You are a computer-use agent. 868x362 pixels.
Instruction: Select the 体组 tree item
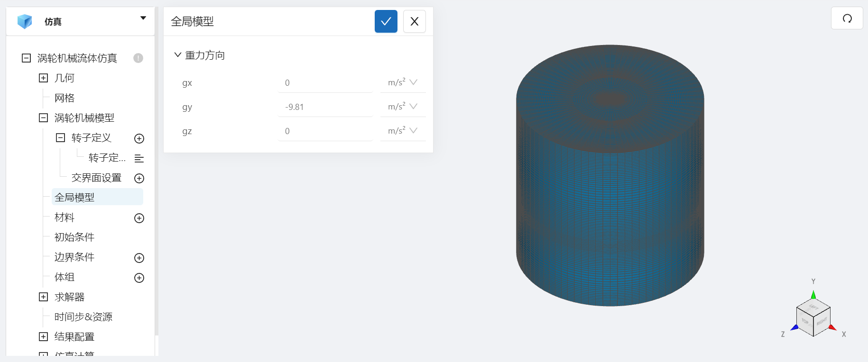coord(65,277)
